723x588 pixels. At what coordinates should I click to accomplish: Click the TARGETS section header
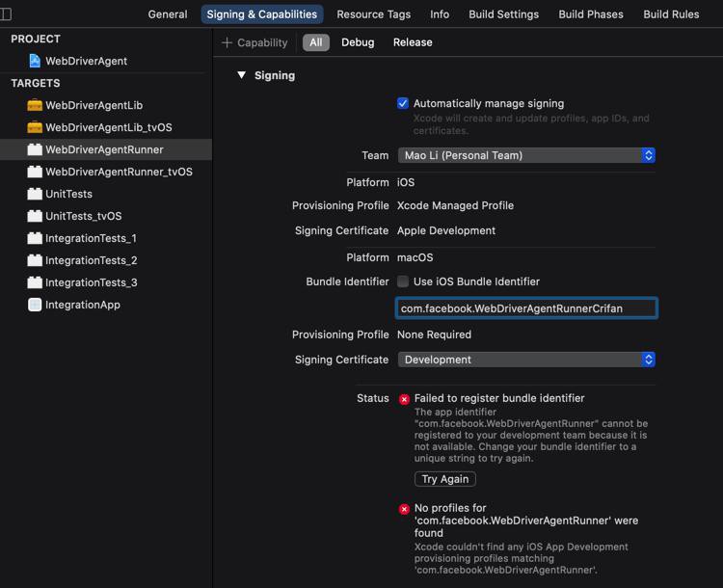point(36,83)
